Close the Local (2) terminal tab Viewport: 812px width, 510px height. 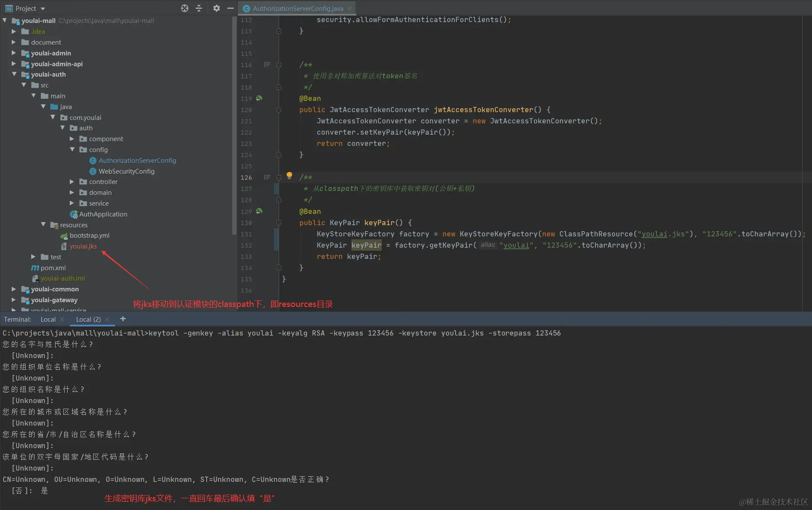[x=107, y=320]
